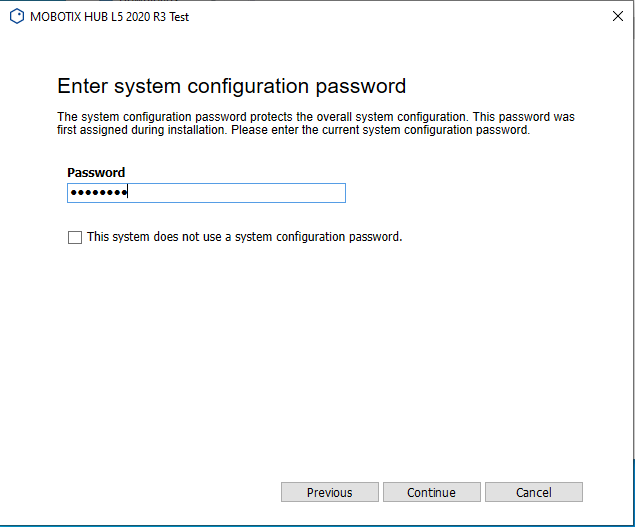Click the masked password dots in the field
635x527 pixels.
pyautogui.click(x=98, y=193)
